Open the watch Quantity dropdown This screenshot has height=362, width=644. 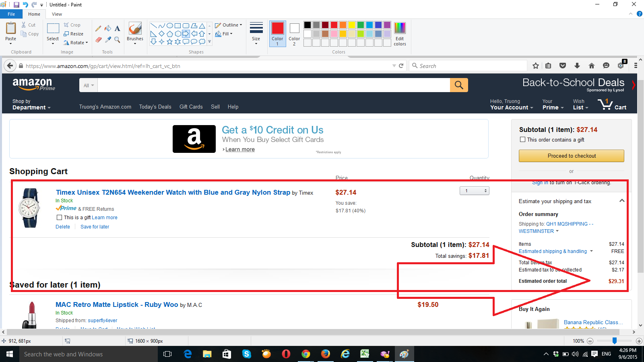click(x=475, y=191)
